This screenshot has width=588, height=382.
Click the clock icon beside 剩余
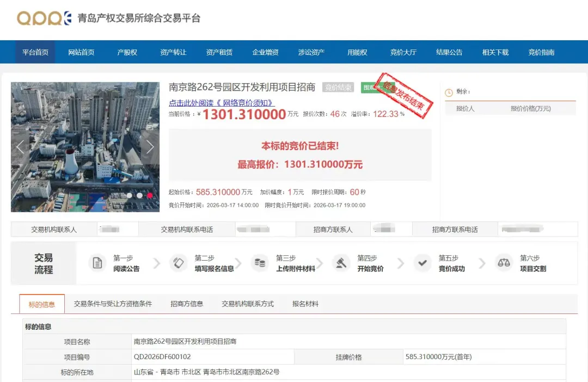pyautogui.click(x=449, y=92)
